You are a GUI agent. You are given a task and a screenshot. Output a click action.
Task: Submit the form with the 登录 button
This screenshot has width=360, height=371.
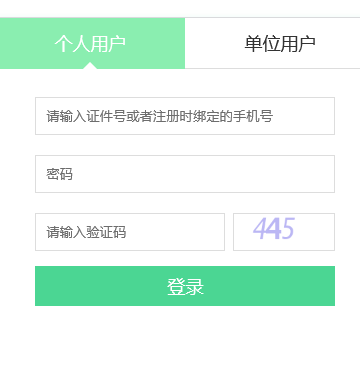(185, 286)
